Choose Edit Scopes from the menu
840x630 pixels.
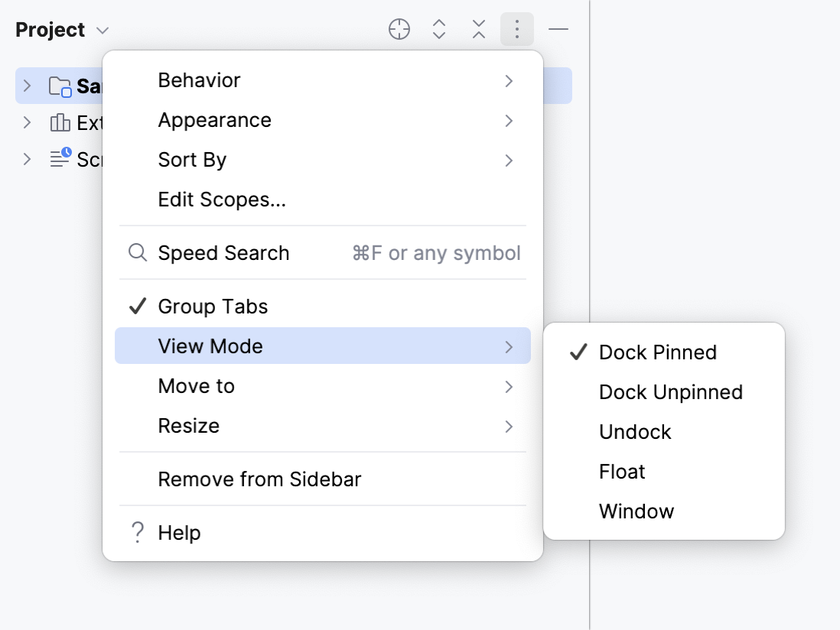tap(221, 200)
